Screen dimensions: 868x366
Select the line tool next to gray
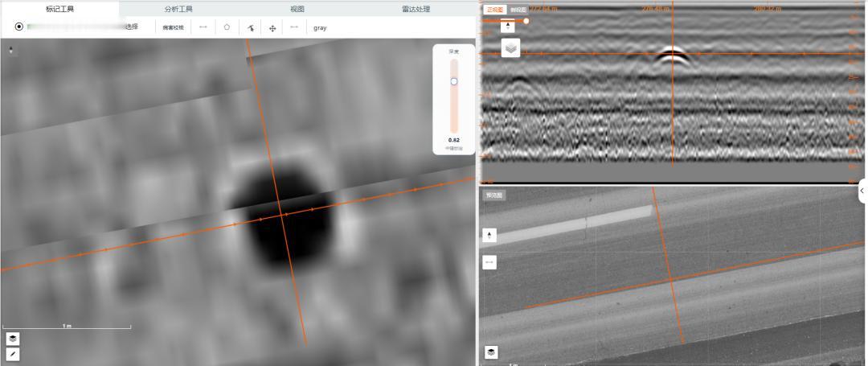click(294, 27)
